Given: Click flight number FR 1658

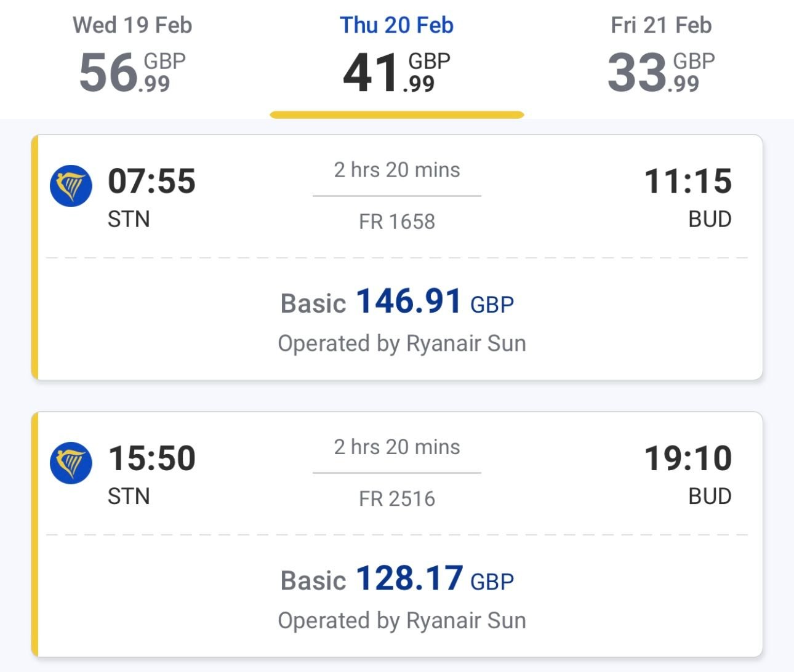Looking at the screenshot, I should [397, 222].
